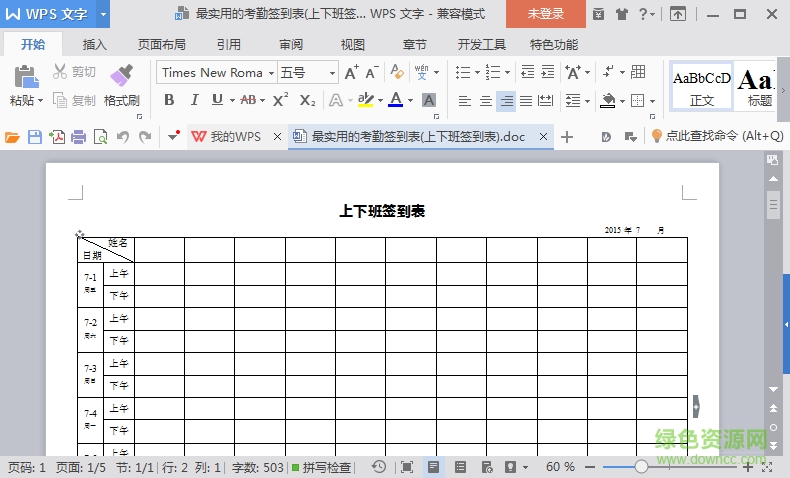Switch to the 插入 ribbon tab
The image size is (790, 478).
tap(95, 45)
